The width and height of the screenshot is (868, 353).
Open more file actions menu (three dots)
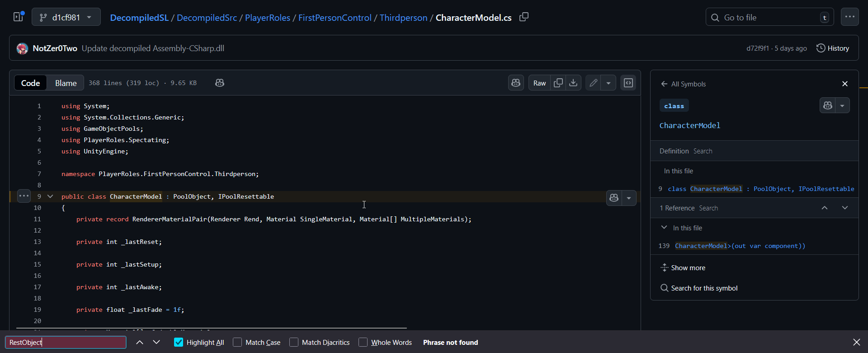tap(850, 17)
